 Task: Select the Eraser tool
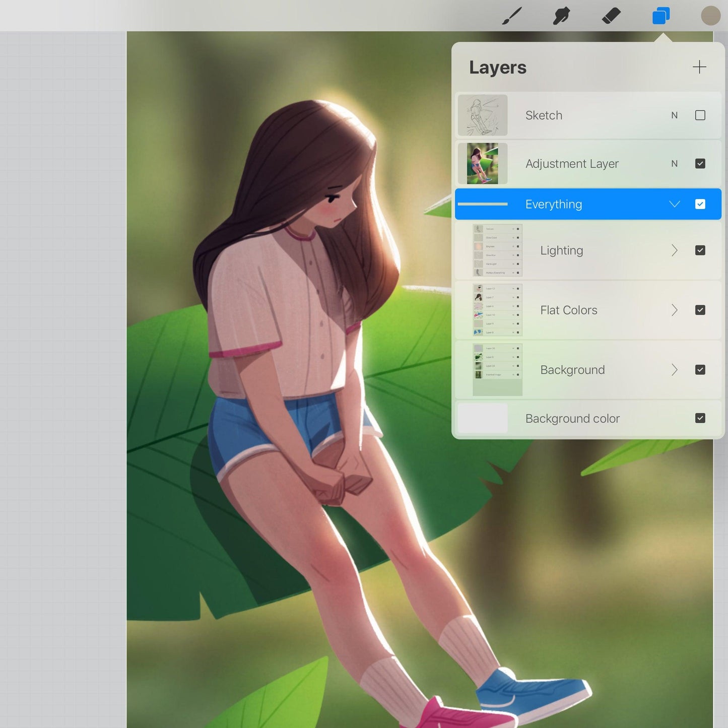pyautogui.click(x=611, y=16)
